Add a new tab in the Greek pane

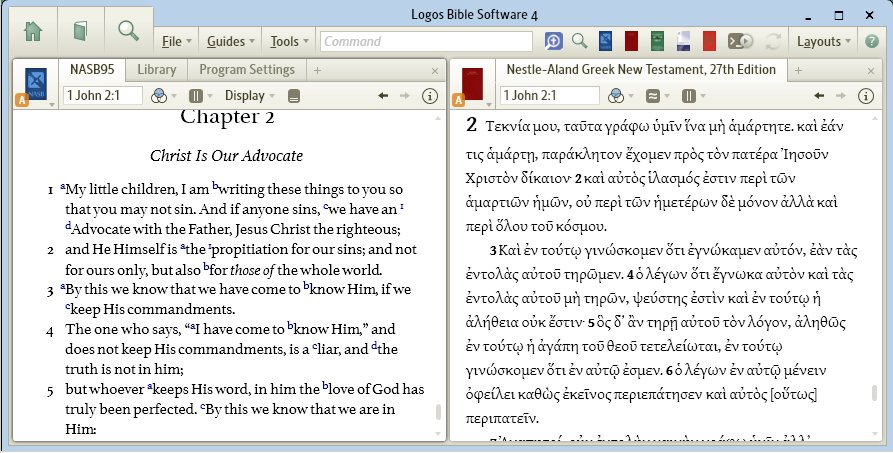[x=798, y=71]
